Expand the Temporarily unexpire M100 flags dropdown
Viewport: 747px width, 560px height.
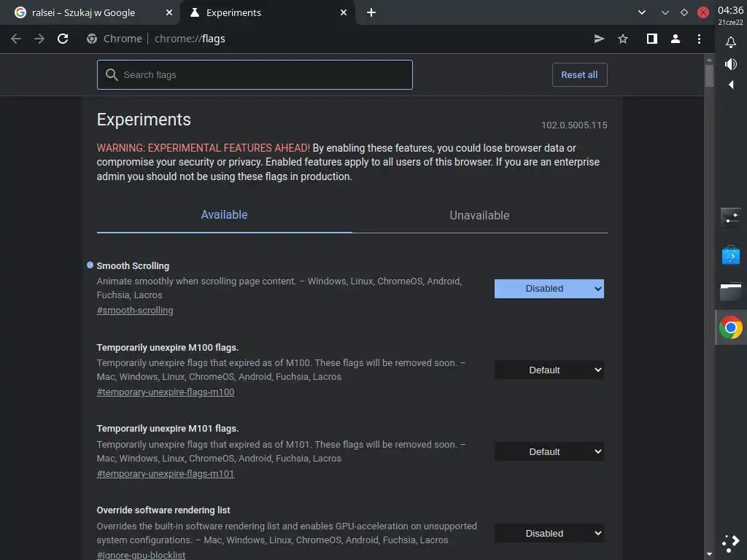(x=549, y=370)
